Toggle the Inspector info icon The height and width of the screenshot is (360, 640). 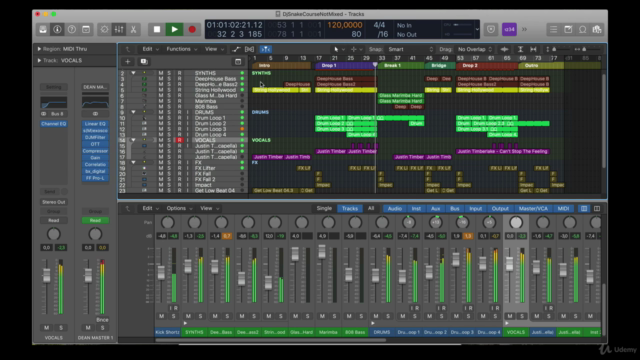point(57,29)
